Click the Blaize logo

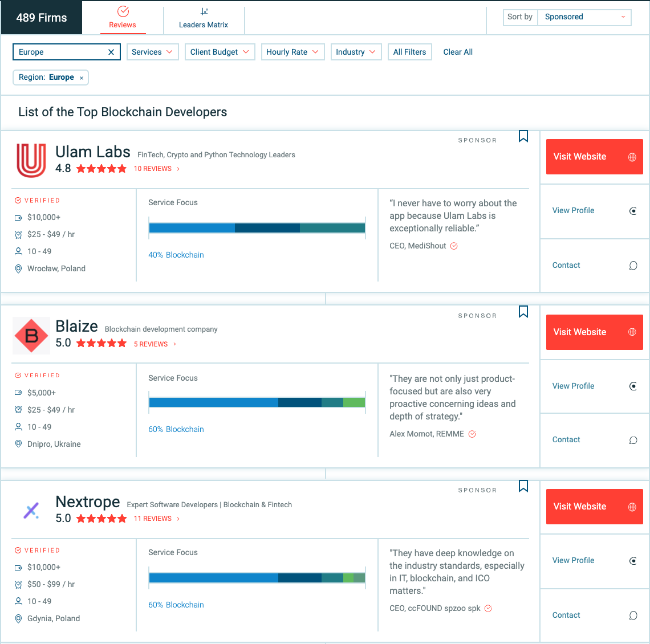31,336
